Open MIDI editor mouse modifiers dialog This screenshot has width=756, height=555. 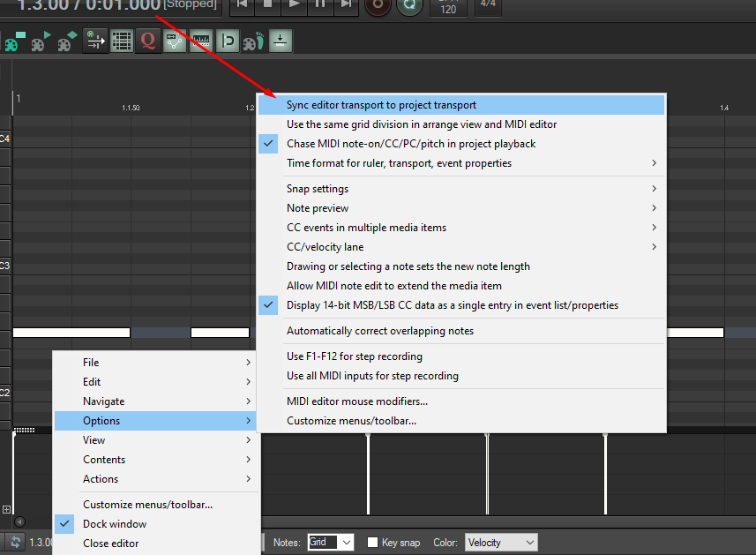[461, 401]
